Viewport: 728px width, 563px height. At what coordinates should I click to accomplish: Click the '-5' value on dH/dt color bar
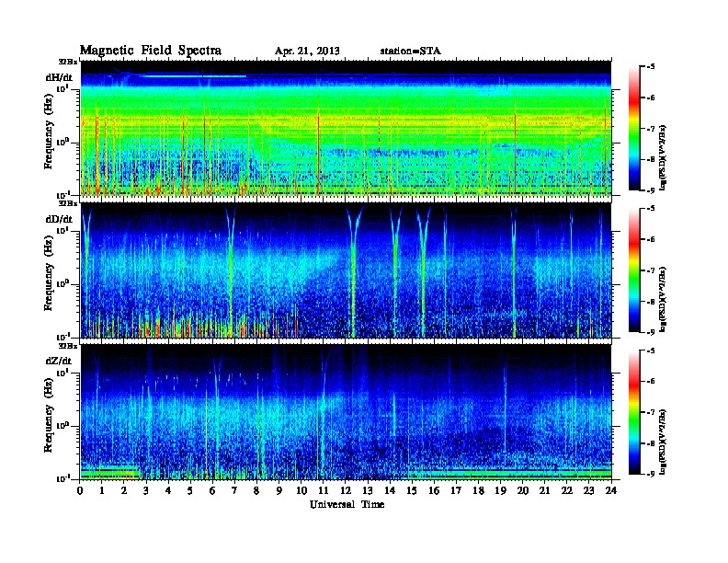pyautogui.click(x=650, y=67)
